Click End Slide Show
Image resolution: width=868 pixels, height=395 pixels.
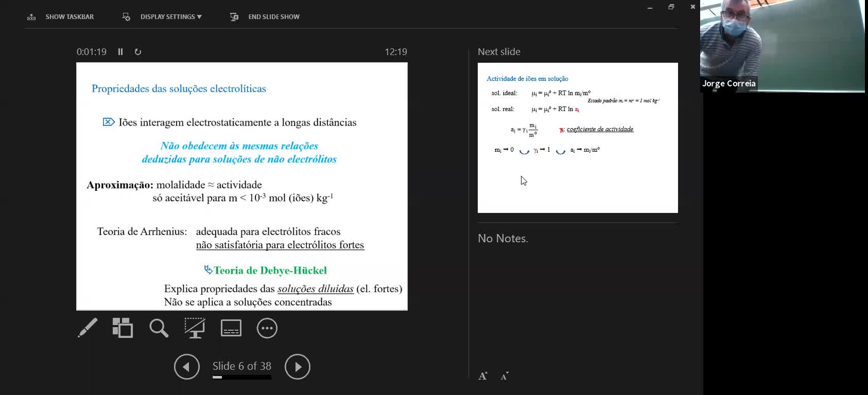click(x=273, y=17)
